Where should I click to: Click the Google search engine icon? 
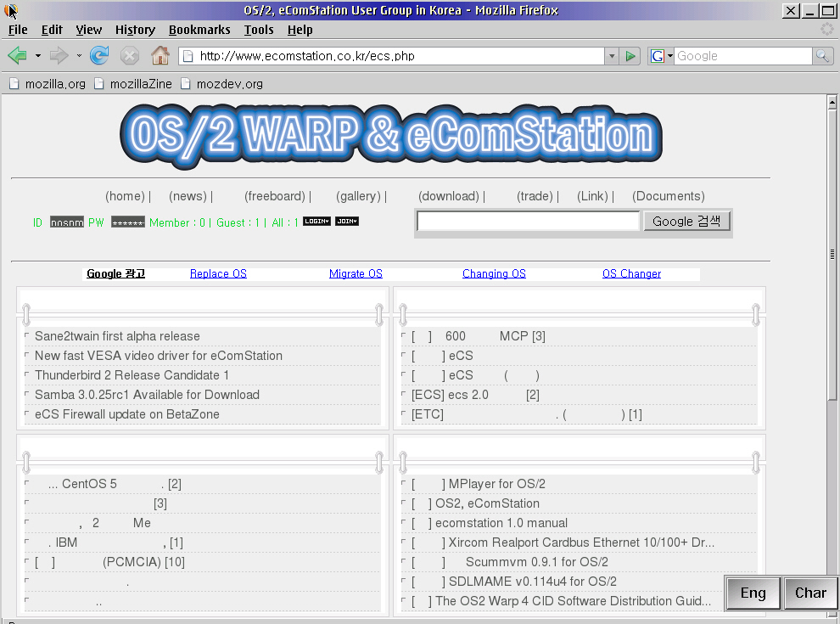[658, 56]
